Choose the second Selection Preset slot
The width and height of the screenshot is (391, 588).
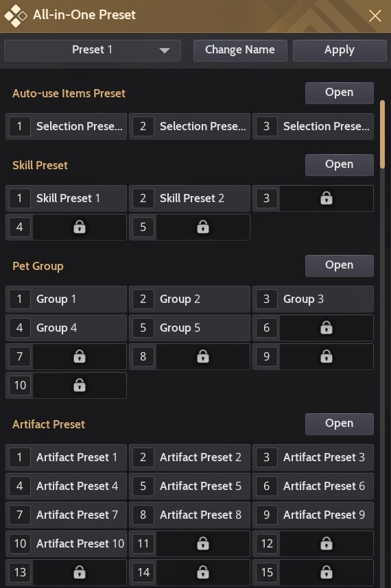point(189,126)
